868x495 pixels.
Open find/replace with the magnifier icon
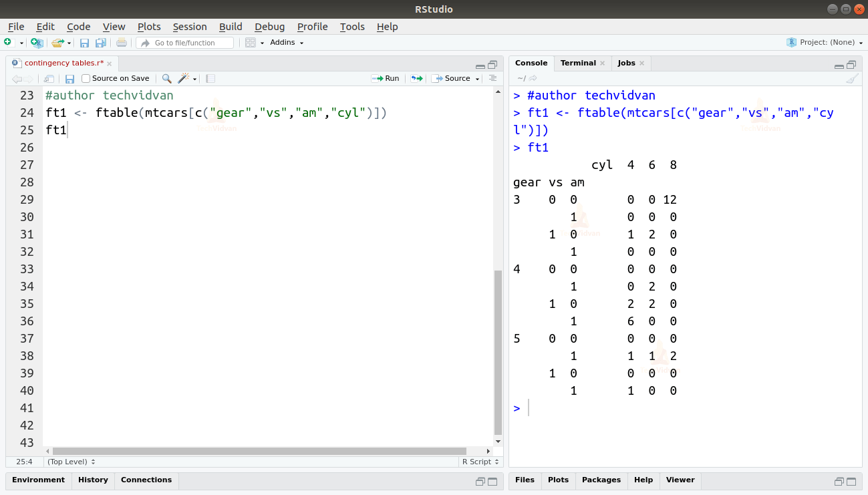[x=166, y=78]
